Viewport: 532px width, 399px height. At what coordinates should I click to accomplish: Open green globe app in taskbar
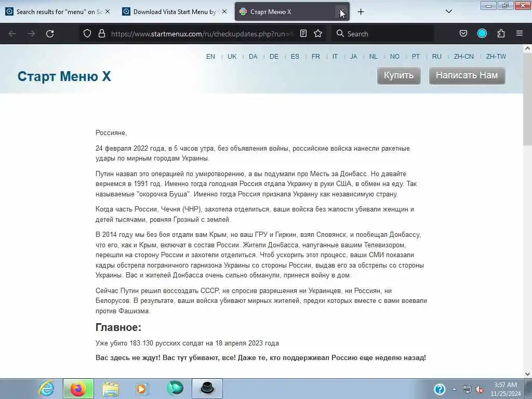175,389
